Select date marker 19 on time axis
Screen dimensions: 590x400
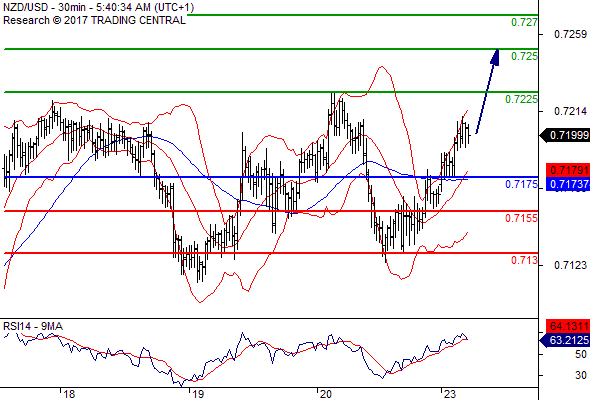tap(198, 394)
